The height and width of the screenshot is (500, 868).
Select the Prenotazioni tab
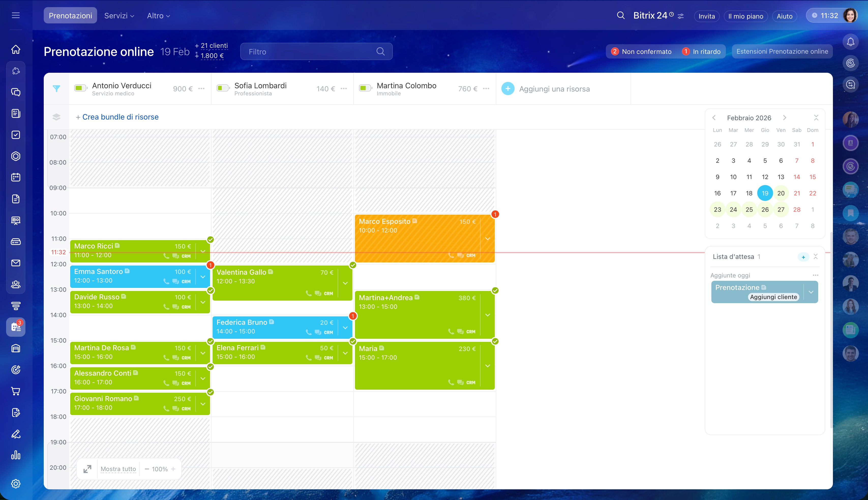(x=70, y=16)
